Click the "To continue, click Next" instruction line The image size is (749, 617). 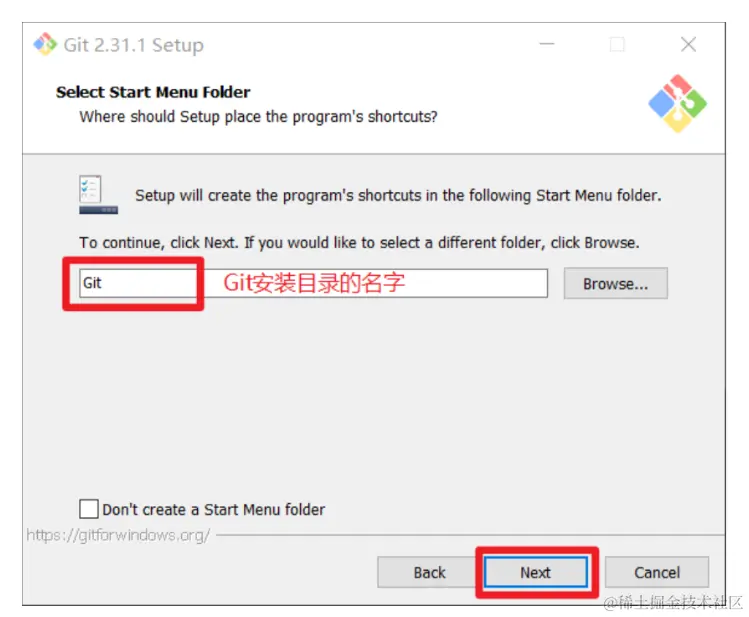click(x=359, y=243)
